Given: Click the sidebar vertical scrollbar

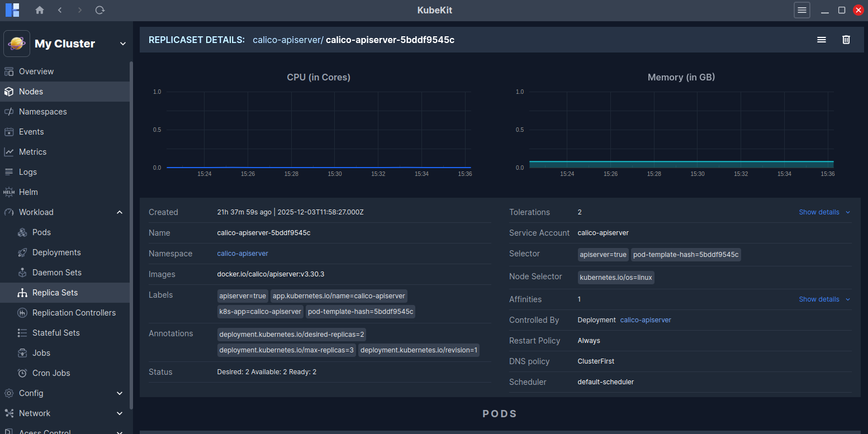Looking at the screenshot, I should [131, 223].
